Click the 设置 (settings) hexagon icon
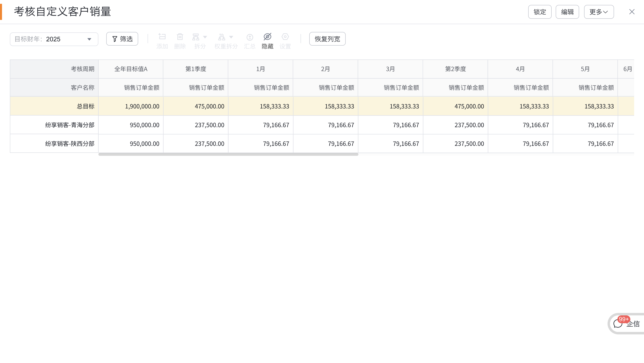The width and height of the screenshot is (644, 363). click(285, 37)
